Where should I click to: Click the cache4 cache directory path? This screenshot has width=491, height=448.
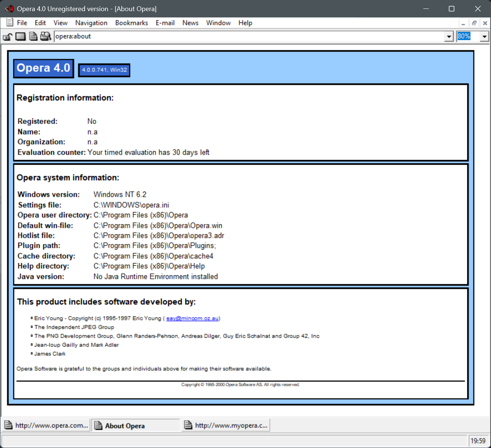[x=153, y=256]
